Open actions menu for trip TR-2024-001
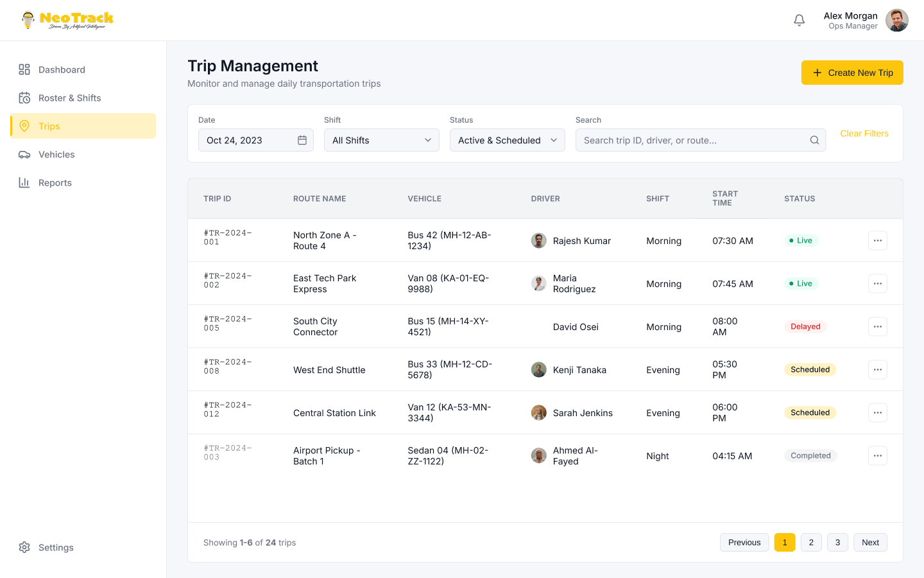This screenshot has height=578, width=924. (878, 240)
